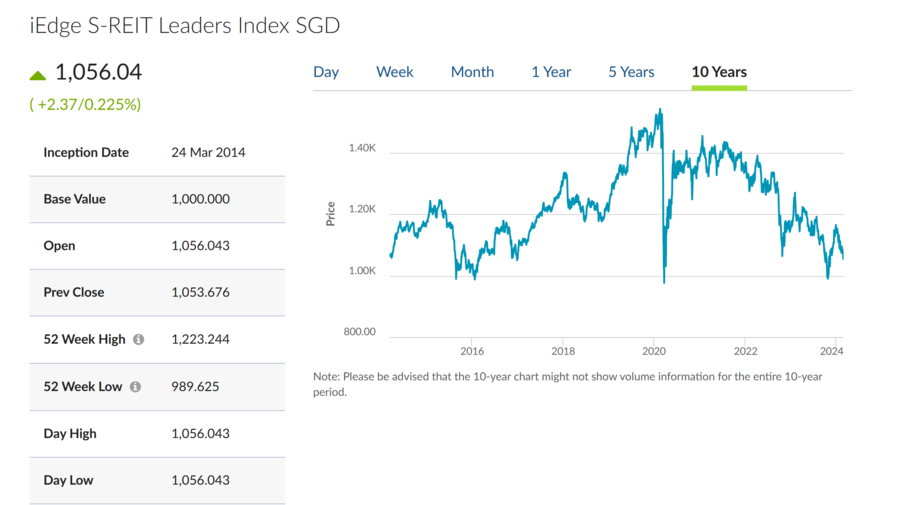Click the value 1,223.244
The image size is (900, 505).
pyautogui.click(x=200, y=339)
